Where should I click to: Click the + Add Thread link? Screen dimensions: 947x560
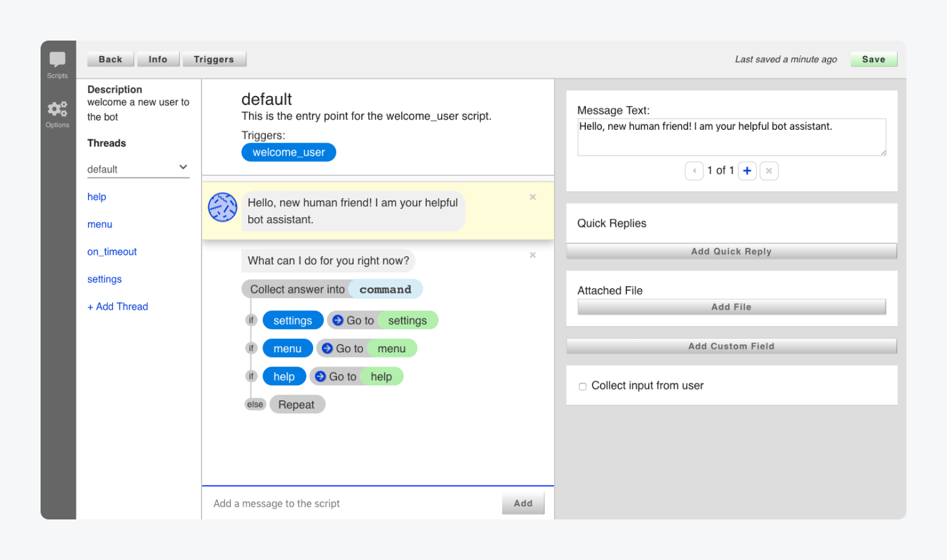[x=118, y=306]
